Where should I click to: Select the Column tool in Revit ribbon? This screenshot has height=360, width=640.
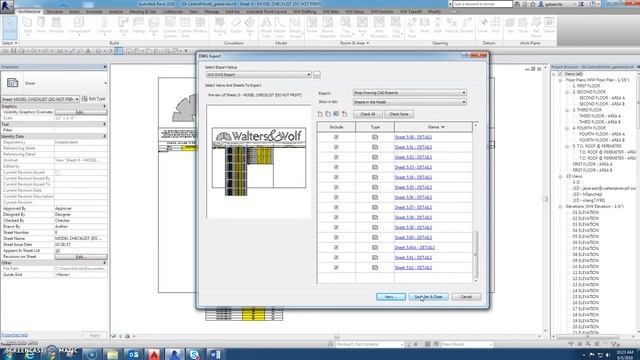(104, 26)
